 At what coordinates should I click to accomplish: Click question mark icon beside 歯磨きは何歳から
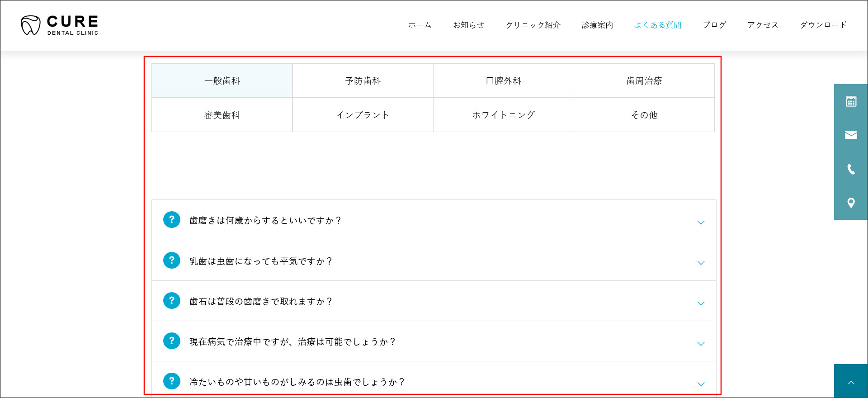pos(172,220)
